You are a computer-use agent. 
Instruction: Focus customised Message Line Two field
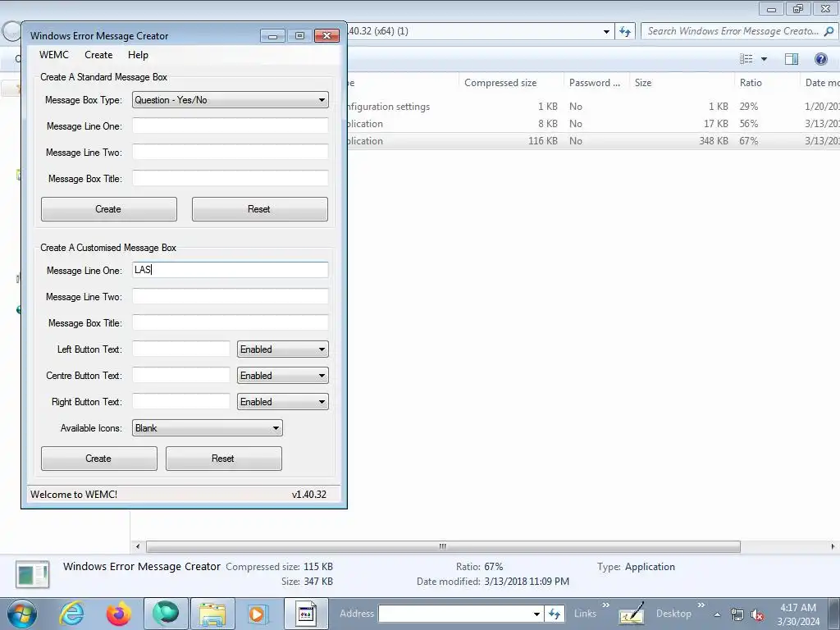(x=231, y=296)
